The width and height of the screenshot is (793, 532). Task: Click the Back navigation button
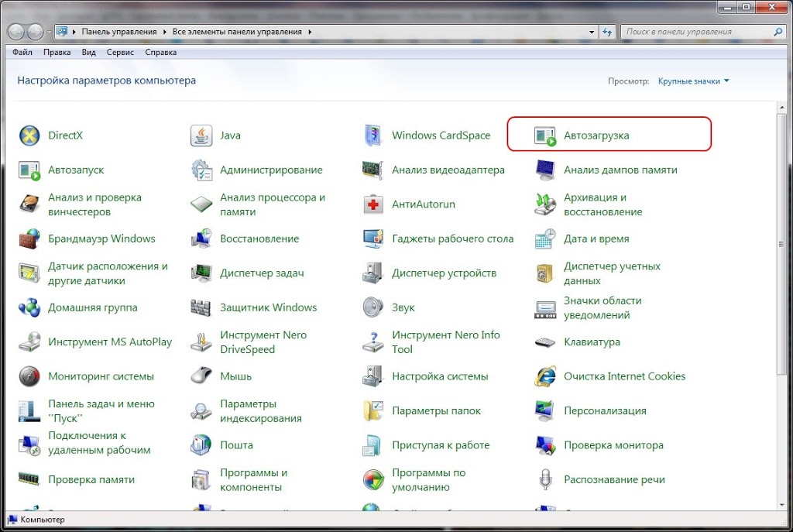[16, 32]
